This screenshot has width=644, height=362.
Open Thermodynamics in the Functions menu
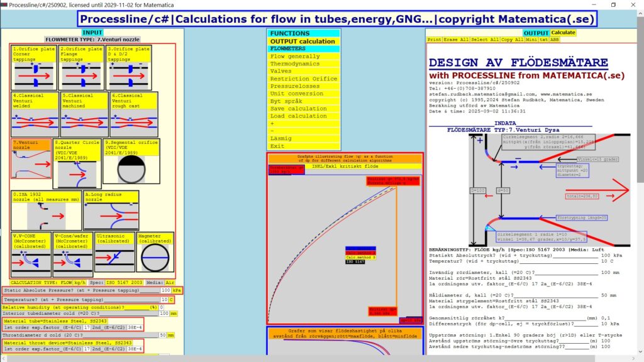(295, 64)
